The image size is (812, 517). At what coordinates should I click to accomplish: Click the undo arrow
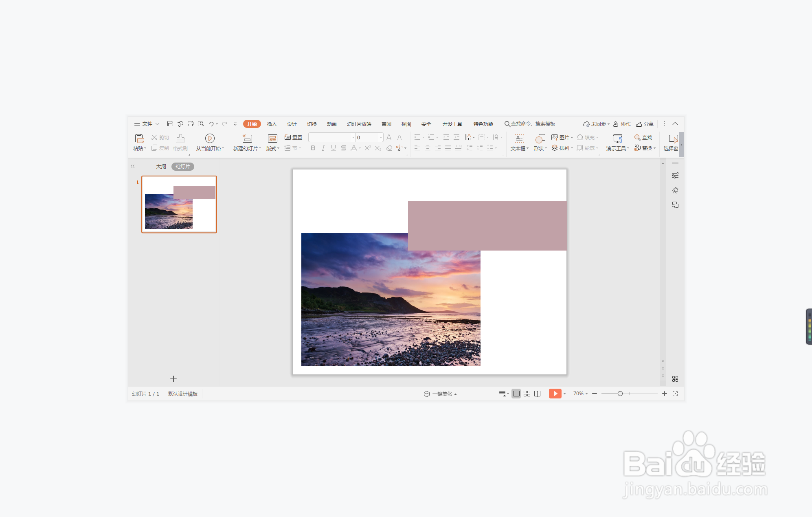click(x=211, y=124)
